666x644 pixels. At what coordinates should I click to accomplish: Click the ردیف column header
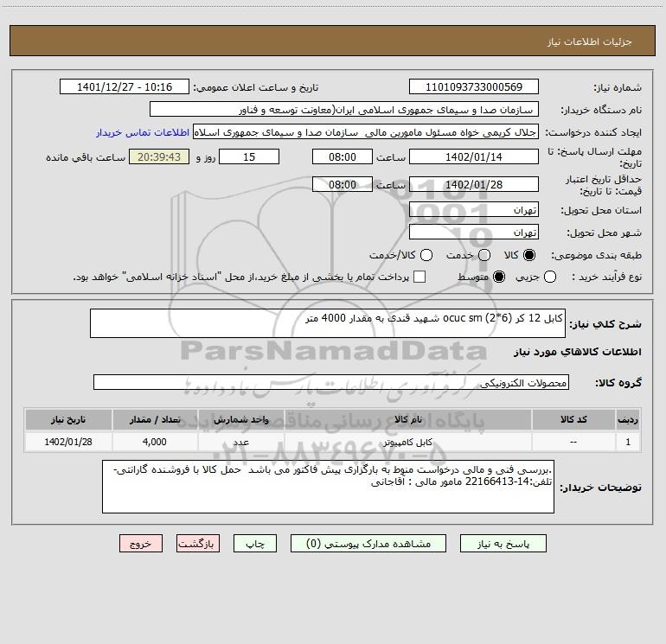[628, 419]
